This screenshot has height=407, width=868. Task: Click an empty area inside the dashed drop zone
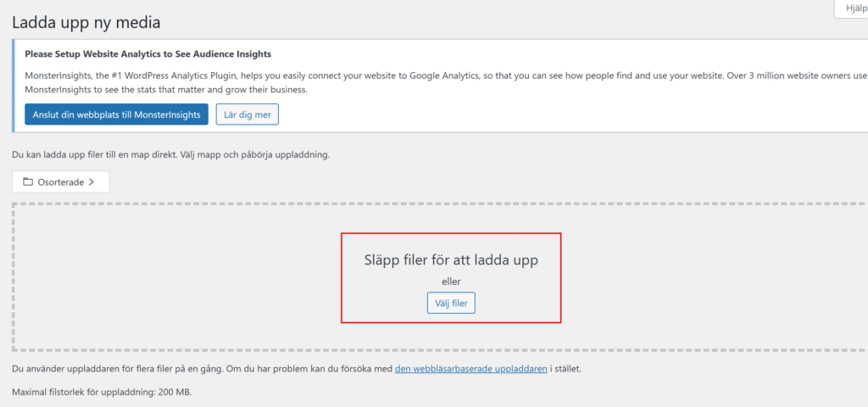166,277
